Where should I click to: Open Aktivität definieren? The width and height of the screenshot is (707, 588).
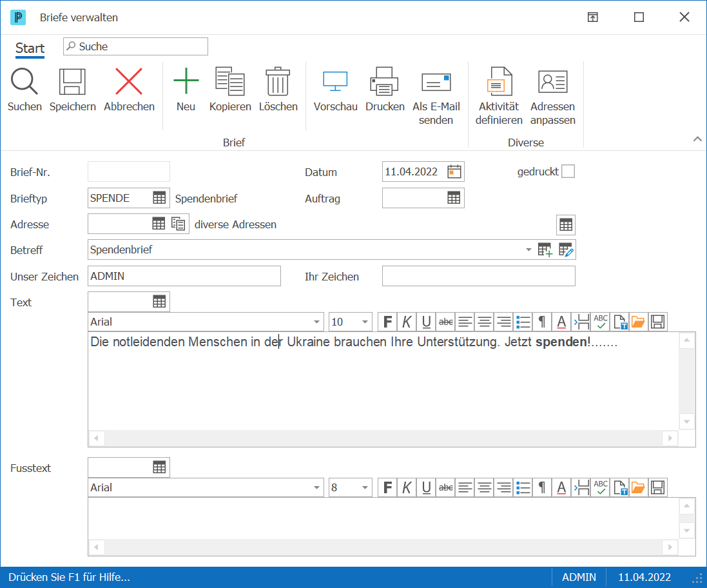[499, 96]
